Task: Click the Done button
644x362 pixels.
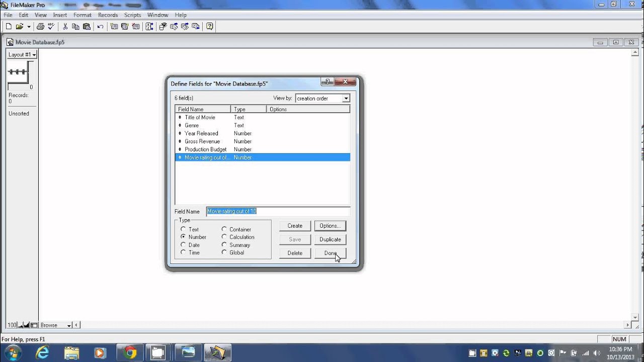Action: point(330,253)
